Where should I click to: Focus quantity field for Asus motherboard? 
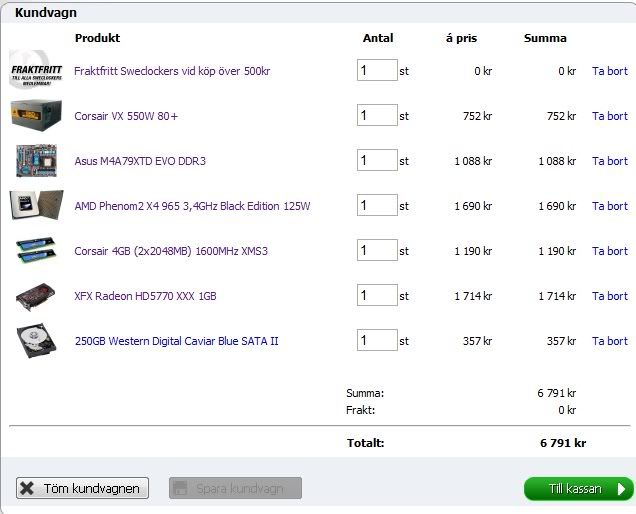click(x=377, y=161)
